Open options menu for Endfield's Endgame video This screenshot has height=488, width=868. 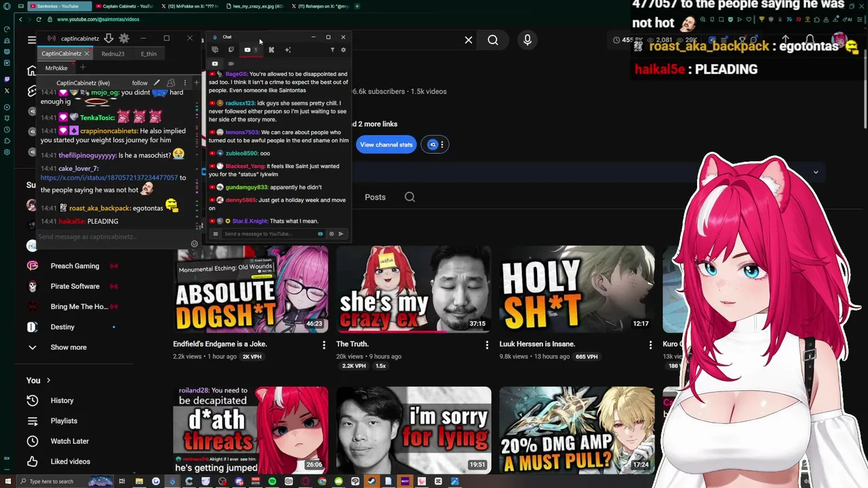pos(323,345)
